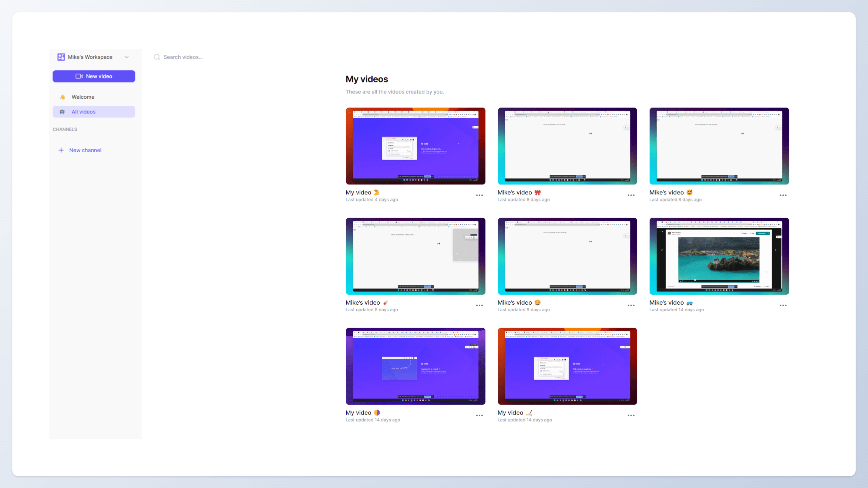Viewport: 868px width, 488px height.
Task: Open three-dot menu for Mike's video with star-eyes emoji
Action: [783, 195]
